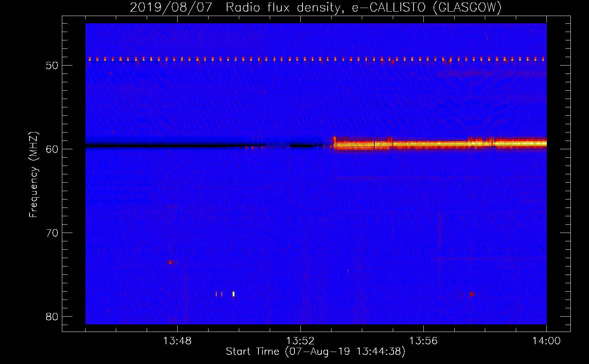Click the time tick label '14:00'
This screenshot has height=364, width=589.
coord(546,341)
